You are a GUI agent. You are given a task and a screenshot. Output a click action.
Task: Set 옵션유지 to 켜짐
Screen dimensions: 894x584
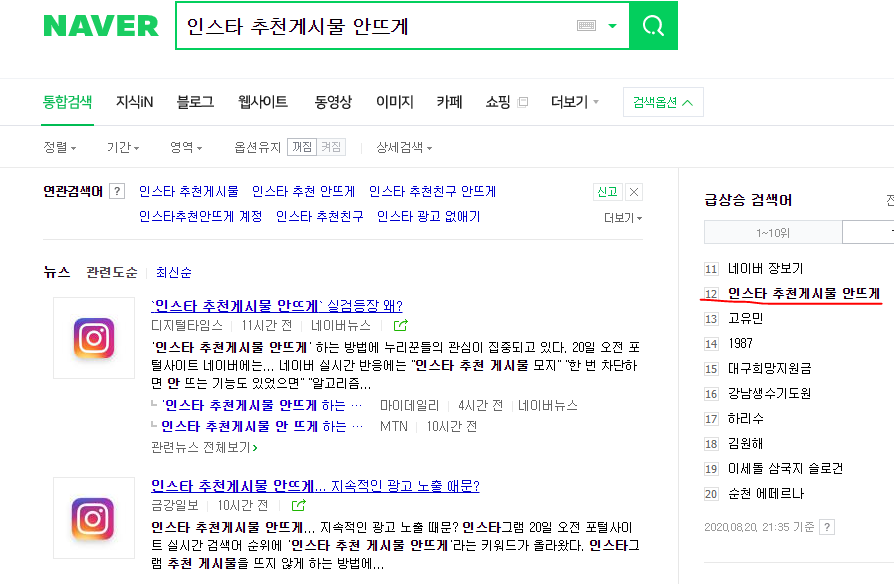coord(331,147)
